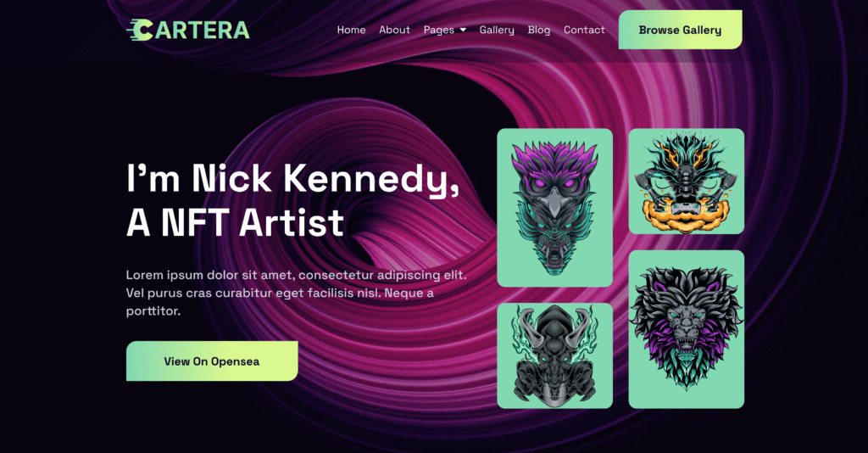This screenshot has height=453, width=868.
Task: Open the robot crab with orange smoke artwork
Action: click(x=687, y=181)
